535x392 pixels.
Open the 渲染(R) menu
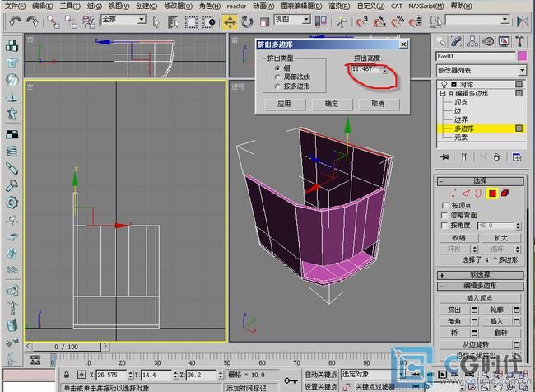(339, 6)
